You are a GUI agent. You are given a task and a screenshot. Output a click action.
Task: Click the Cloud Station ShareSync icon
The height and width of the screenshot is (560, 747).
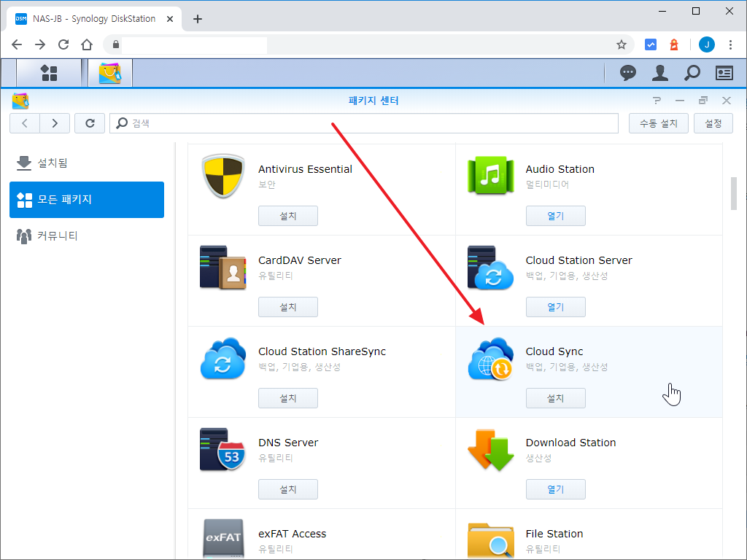click(223, 358)
